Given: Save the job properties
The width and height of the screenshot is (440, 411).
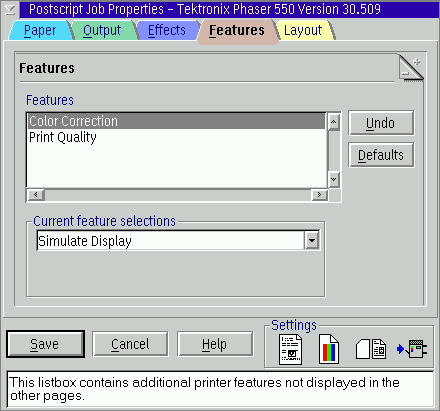Looking at the screenshot, I should pos(45,344).
